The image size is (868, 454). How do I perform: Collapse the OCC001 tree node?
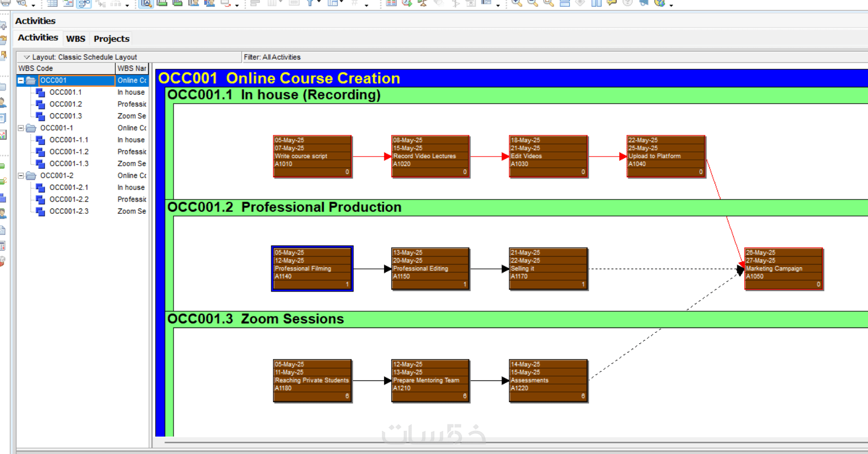[21, 80]
